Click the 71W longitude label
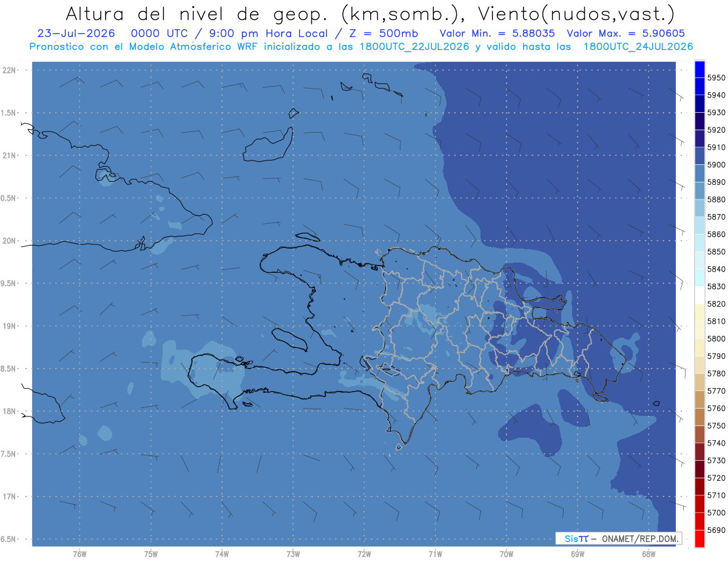This screenshot has width=728, height=562. pos(435,554)
